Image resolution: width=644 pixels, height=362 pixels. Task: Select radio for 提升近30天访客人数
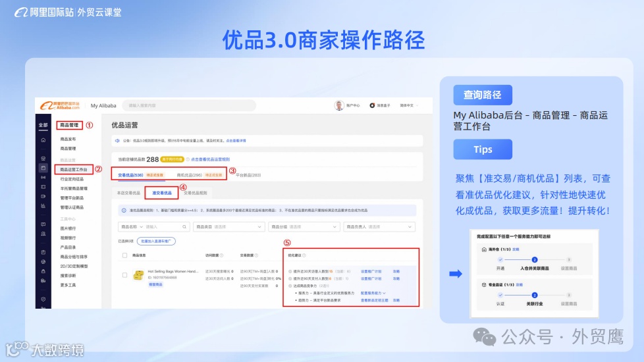(290, 271)
